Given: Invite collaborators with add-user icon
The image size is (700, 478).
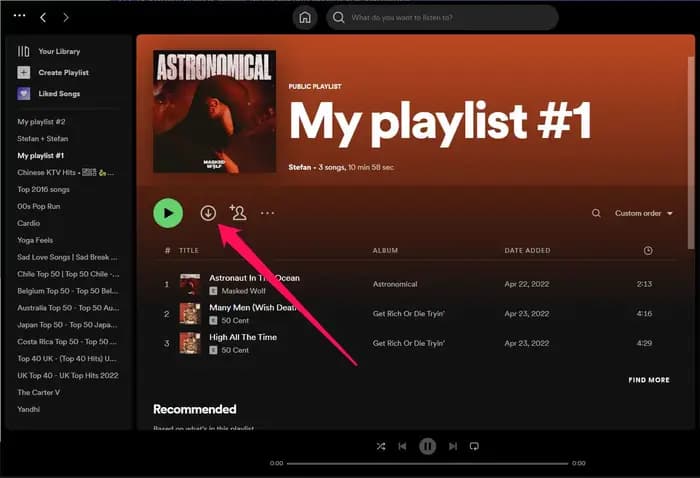Looking at the screenshot, I should 238,212.
